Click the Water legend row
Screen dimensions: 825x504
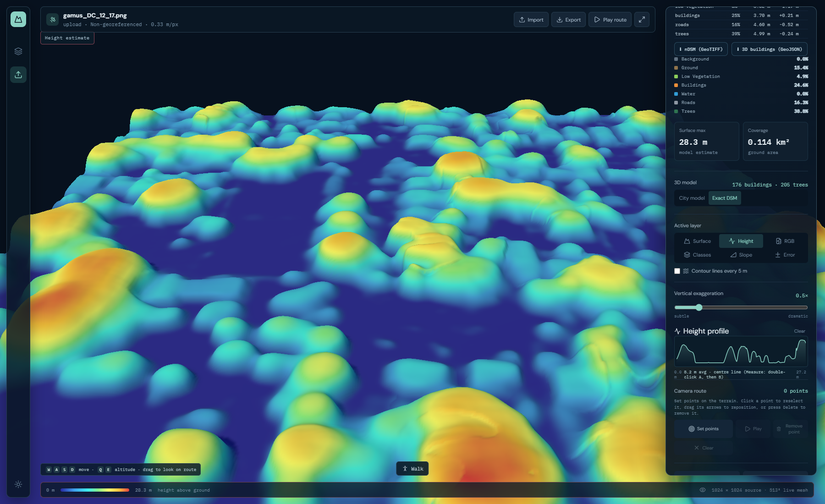pos(741,94)
